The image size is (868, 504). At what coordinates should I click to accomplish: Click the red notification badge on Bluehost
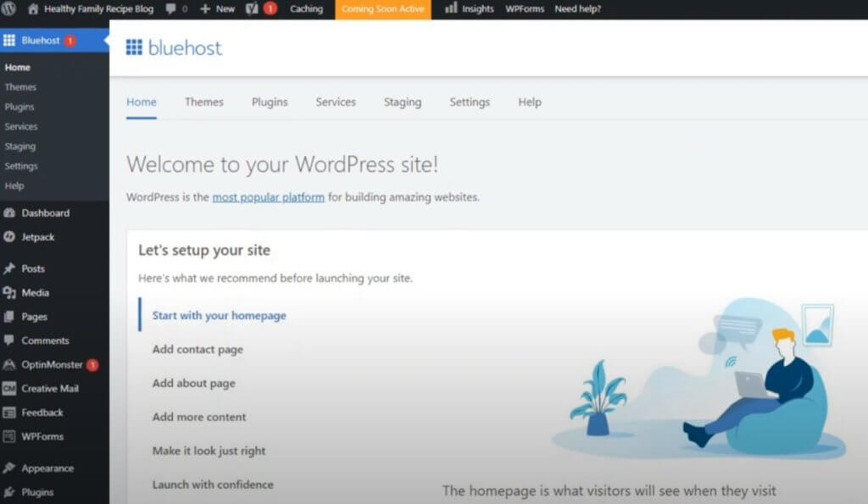pyautogui.click(x=70, y=41)
